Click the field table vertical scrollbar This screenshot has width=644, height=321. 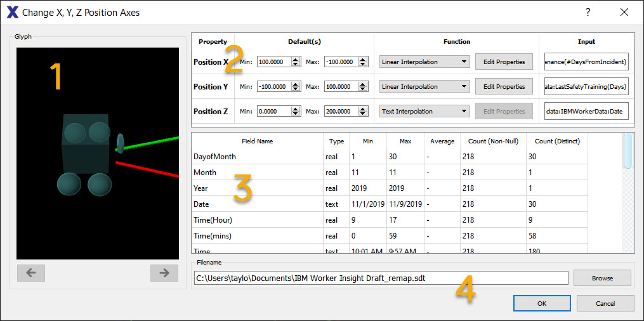coord(628,193)
